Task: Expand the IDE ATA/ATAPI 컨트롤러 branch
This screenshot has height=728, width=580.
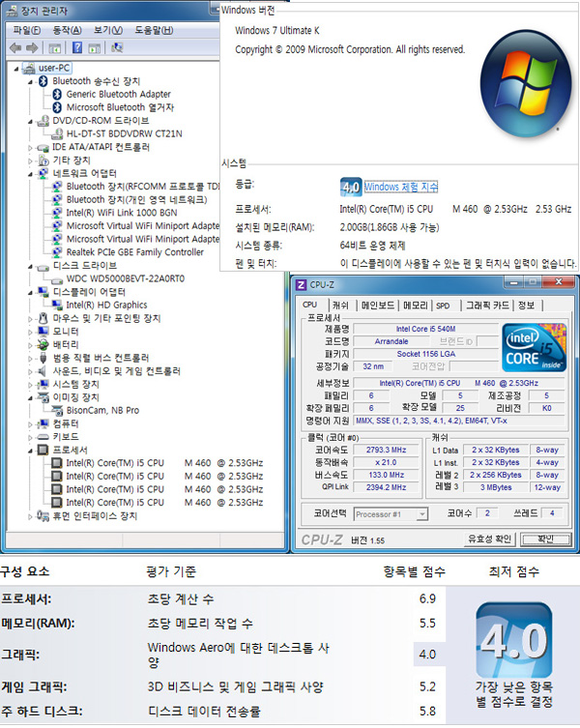Action: [30, 148]
